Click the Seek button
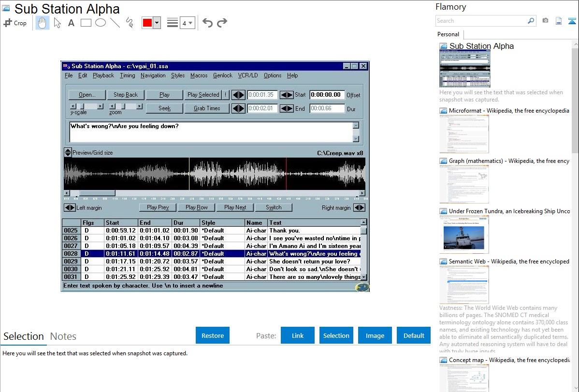The width and height of the screenshot is (579, 392). [164, 108]
